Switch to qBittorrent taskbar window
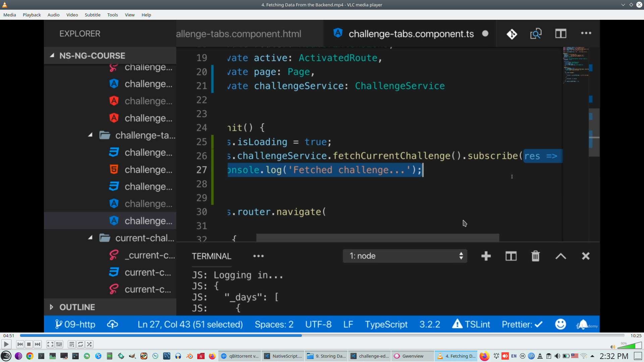This screenshot has height=362, width=644. [240, 356]
